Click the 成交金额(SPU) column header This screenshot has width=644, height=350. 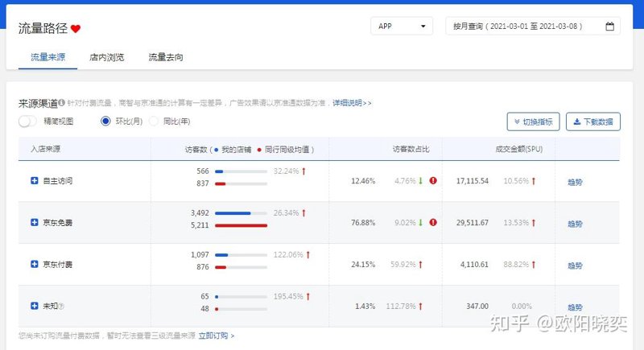[x=519, y=149]
